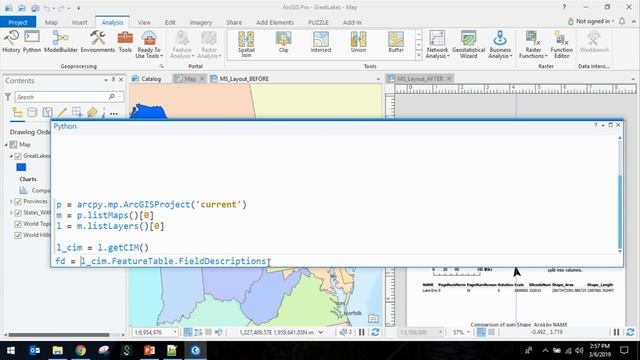This screenshot has height=360, width=640.
Task: Open the geoprocessing Tools pane
Action: pos(125,41)
